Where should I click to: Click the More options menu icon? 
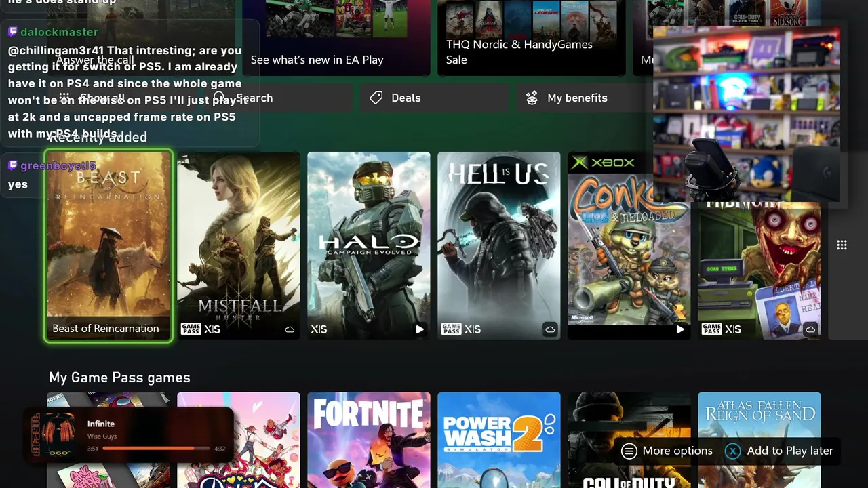629,451
